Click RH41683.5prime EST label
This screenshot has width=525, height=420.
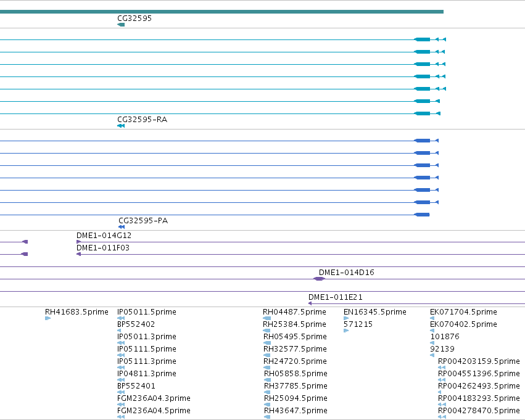pyautogui.click(x=76, y=312)
